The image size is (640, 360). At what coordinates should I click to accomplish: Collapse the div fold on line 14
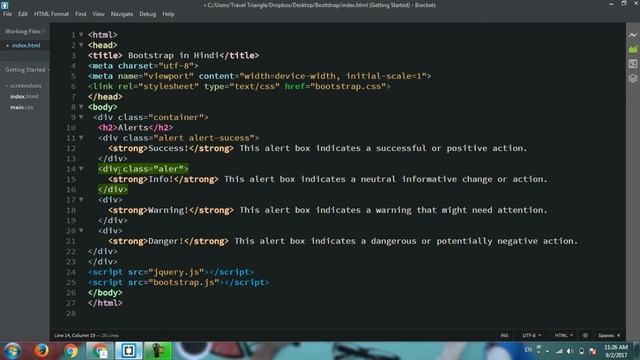(x=81, y=169)
